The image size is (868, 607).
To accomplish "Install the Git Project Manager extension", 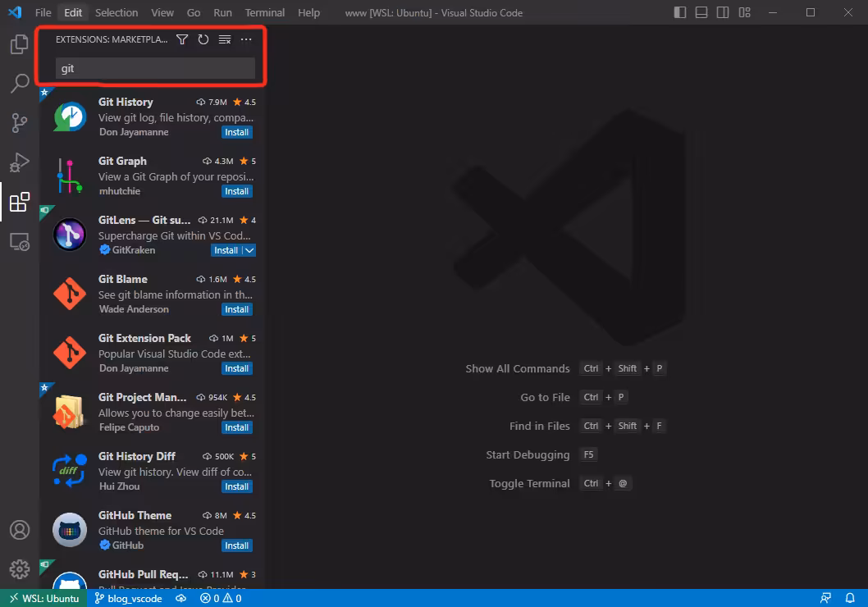I will click(x=237, y=427).
